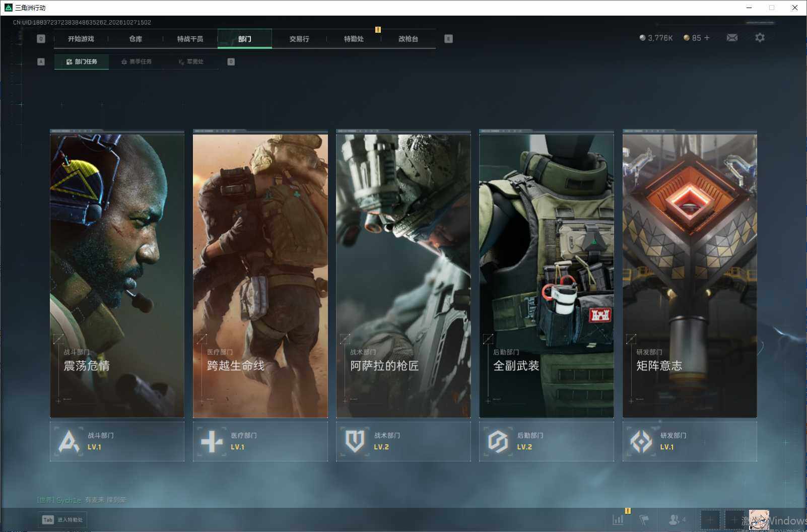Screen dimensions: 807x532
Task: Click the plus icon beside 85 currency
Action: tap(707, 38)
